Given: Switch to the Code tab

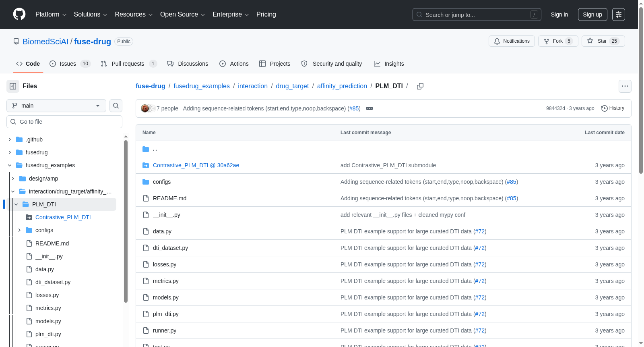Looking at the screenshot, I should point(28,64).
